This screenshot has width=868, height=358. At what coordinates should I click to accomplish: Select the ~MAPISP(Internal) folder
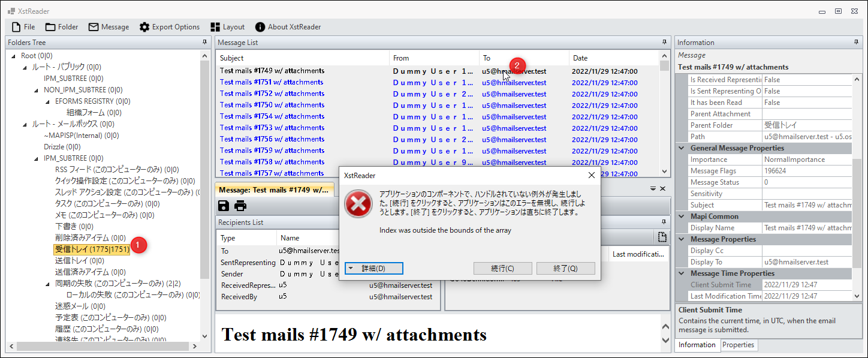pyautogui.click(x=81, y=136)
